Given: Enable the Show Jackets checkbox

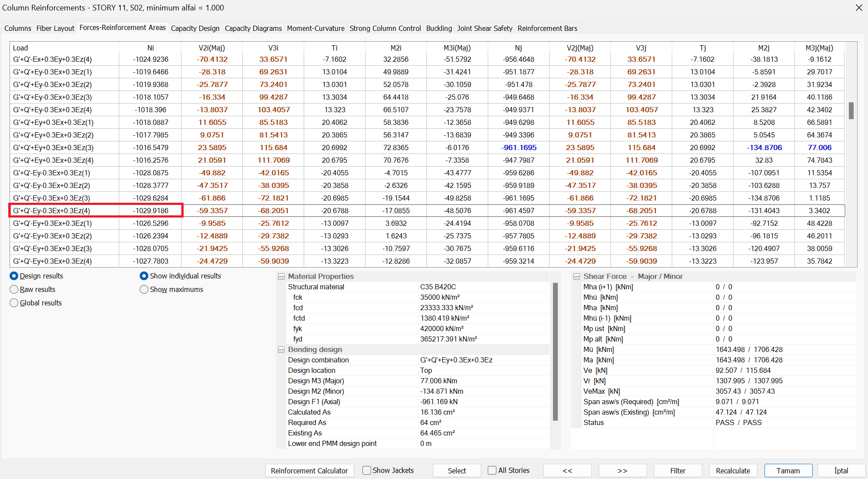Looking at the screenshot, I should click(367, 471).
